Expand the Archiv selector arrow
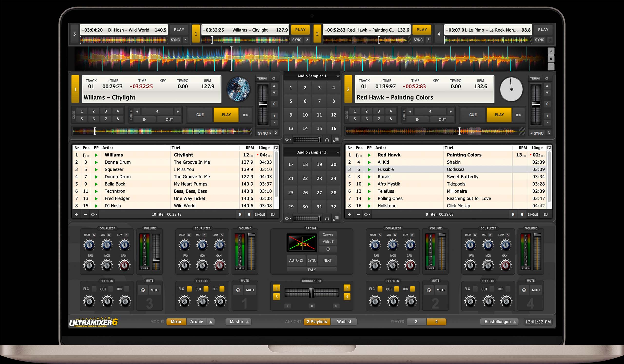624x364 pixels. coord(211,322)
